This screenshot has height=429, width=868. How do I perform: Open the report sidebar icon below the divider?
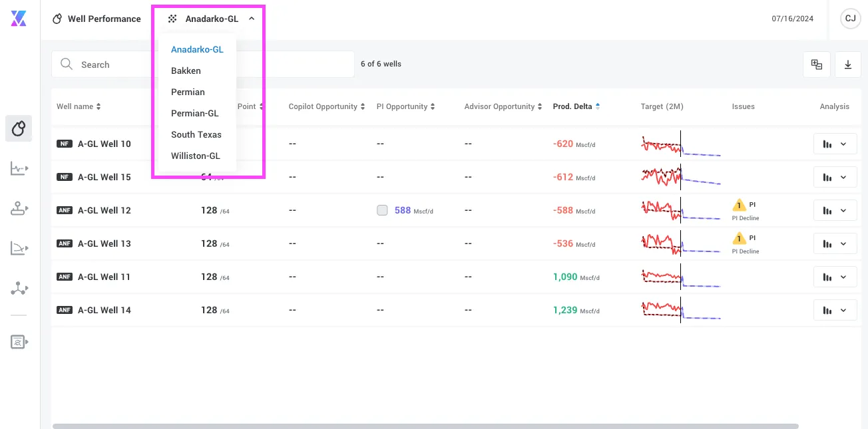[19, 342]
